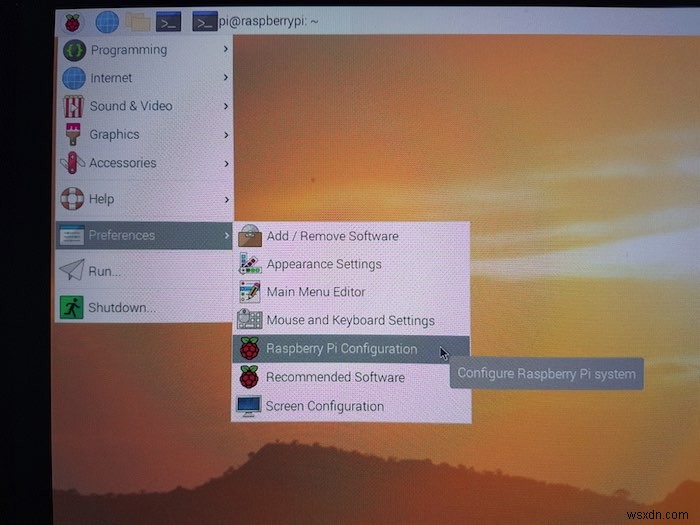This screenshot has height=525, width=700.
Task: Open Main Menu Editor
Action: 351,292
